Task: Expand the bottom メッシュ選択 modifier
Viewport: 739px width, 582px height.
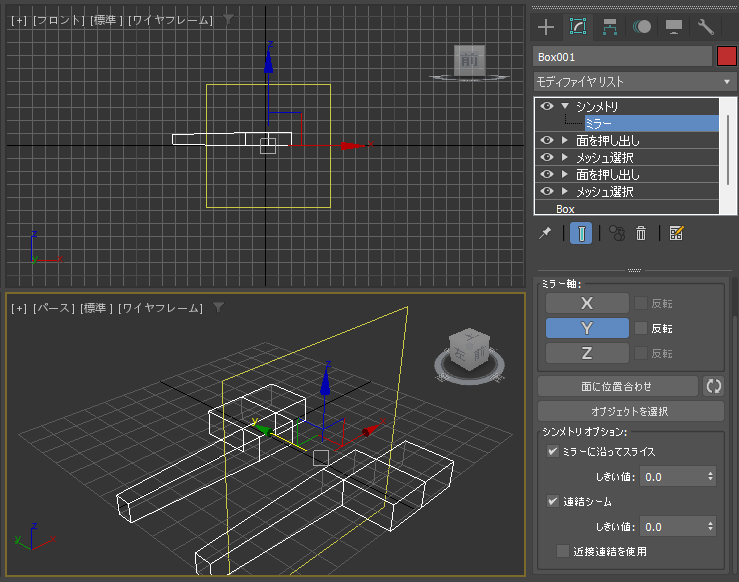Action: 565,191
